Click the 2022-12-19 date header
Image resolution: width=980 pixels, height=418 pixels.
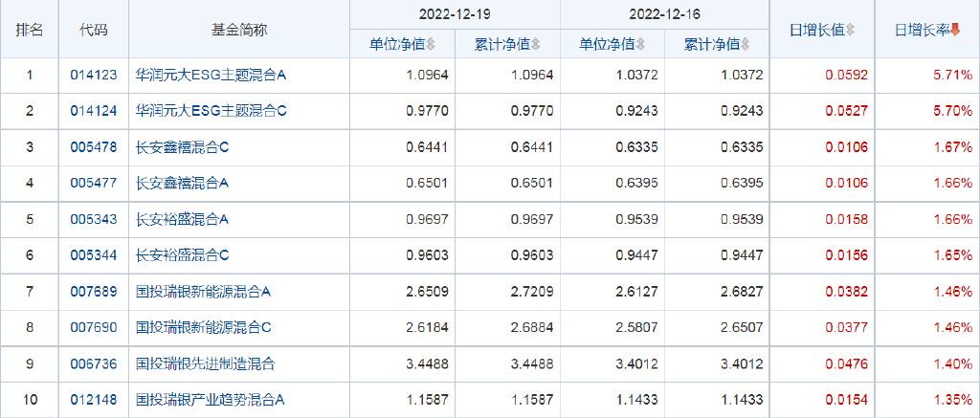pos(455,13)
